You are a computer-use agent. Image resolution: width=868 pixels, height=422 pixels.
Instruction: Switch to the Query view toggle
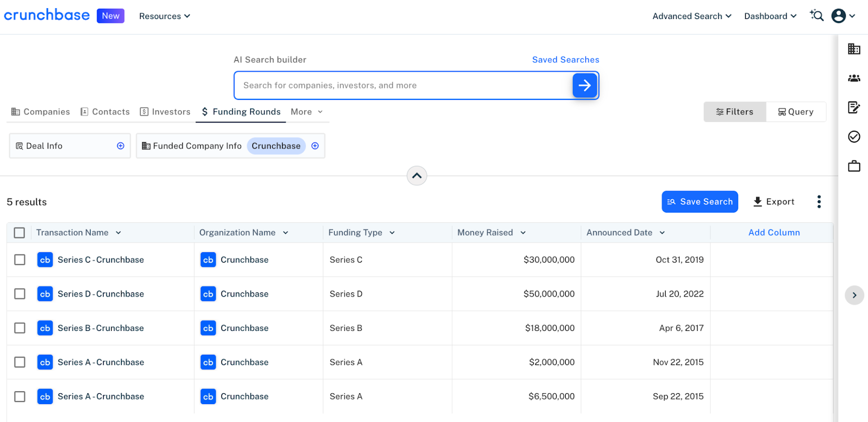[796, 112]
